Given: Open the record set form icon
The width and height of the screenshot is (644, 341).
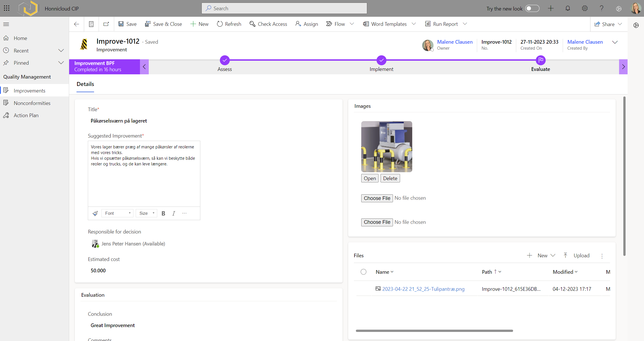Looking at the screenshot, I should click(x=91, y=24).
